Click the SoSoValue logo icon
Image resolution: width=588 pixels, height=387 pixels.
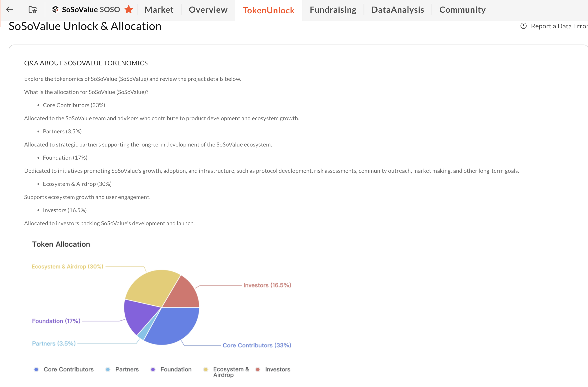pos(55,9)
